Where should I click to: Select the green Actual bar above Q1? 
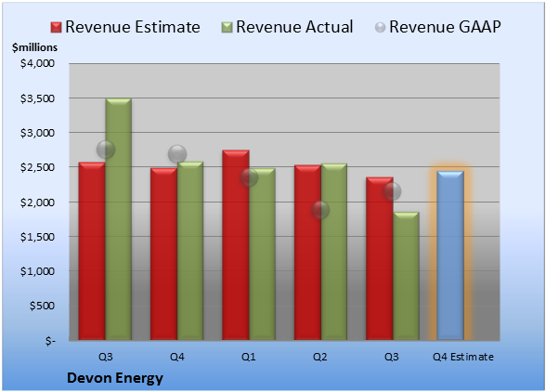262,255
